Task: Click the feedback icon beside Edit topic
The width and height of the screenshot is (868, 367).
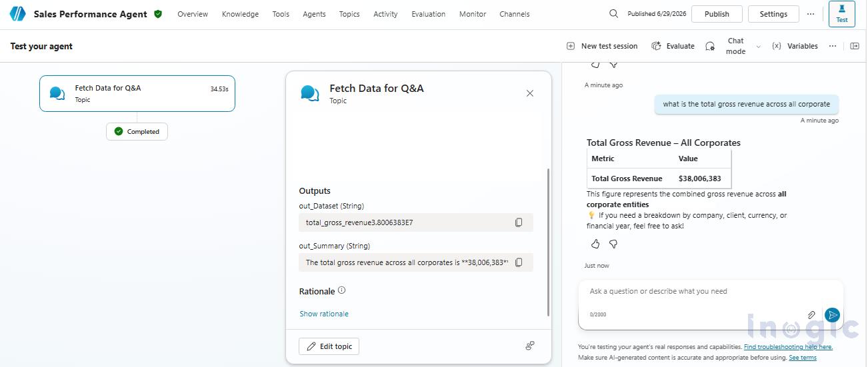Action: click(x=530, y=346)
